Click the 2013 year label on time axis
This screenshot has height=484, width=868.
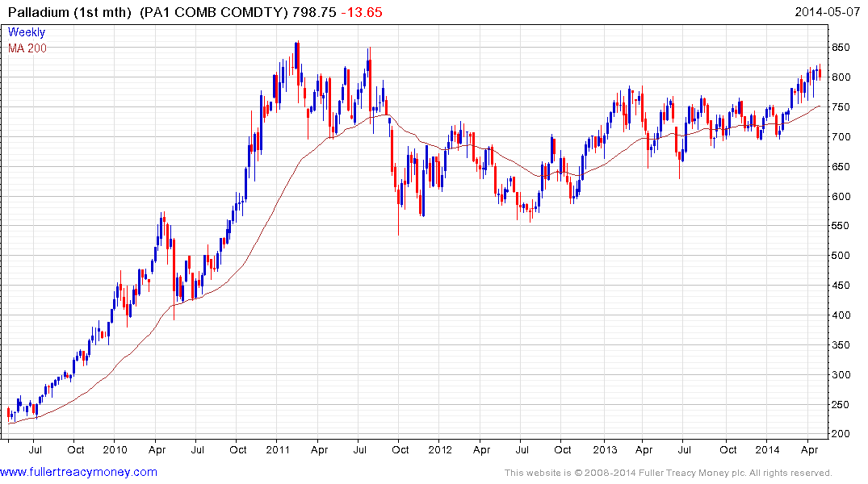point(605,449)
